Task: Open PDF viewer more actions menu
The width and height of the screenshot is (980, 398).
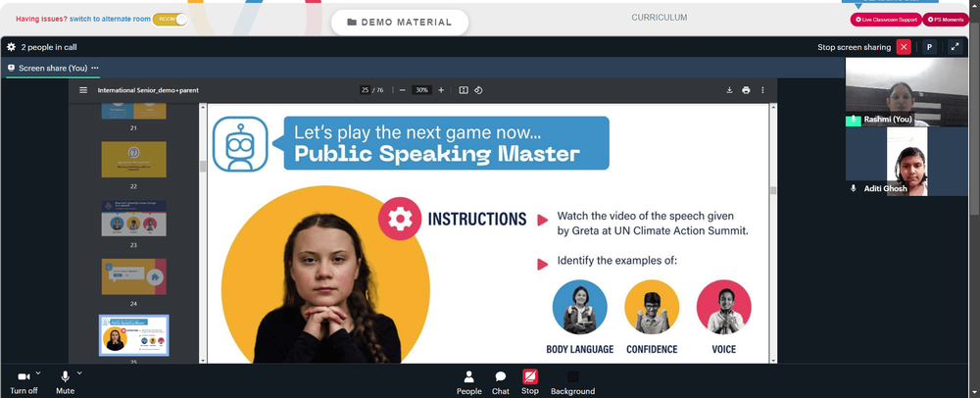Action: pyautogui.click(x=762, y=90)
